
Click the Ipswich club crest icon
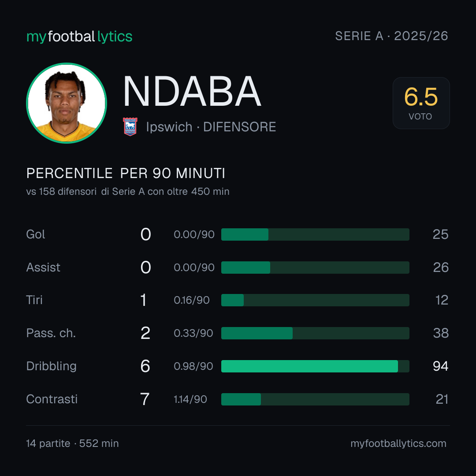click(130, 126)
